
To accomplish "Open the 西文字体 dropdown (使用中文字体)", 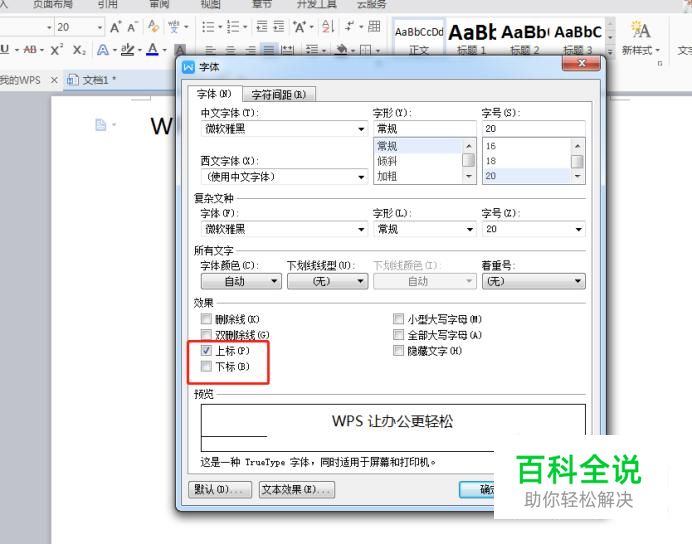I will pyautogui.click(x=284, y=177).
